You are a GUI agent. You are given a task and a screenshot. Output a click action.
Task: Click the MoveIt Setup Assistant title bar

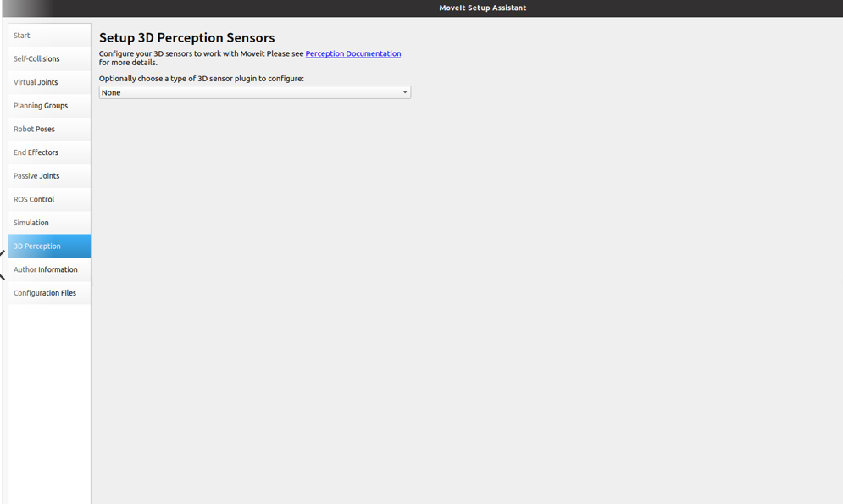(x=483, y=8)
